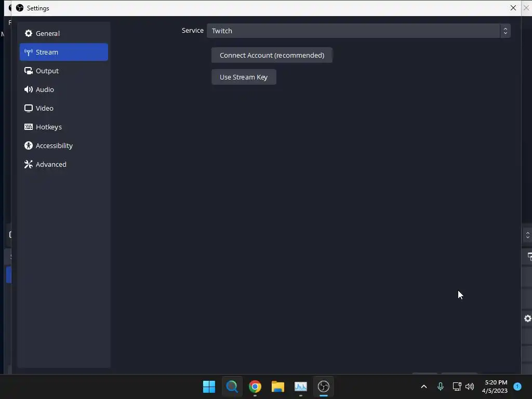
Task: Click the Service dropdown arrow spinner
Action: point(505,31)
